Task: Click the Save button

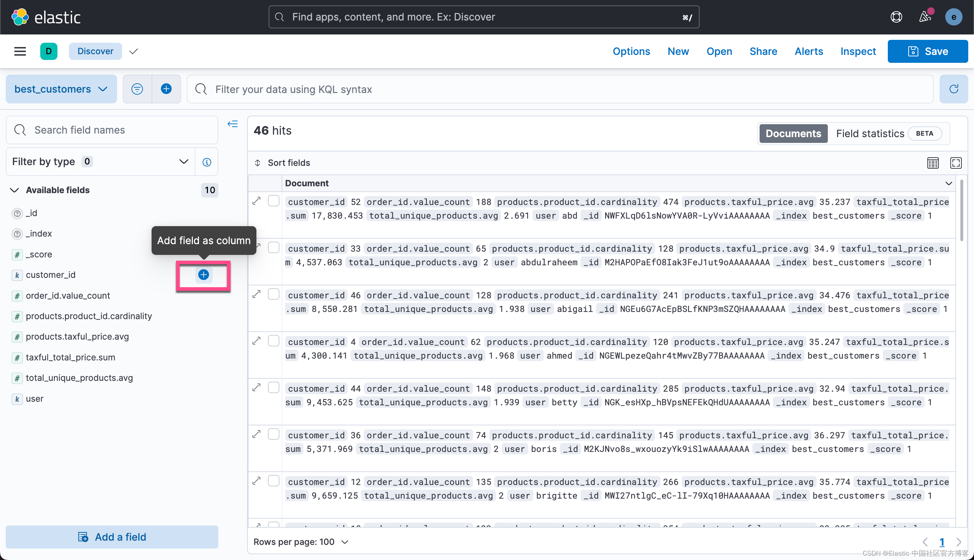Action: pyautogui.click(x=927, y=51)
